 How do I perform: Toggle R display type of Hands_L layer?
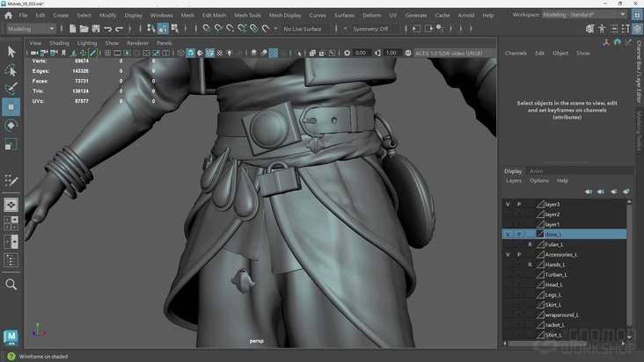(530, 264)
